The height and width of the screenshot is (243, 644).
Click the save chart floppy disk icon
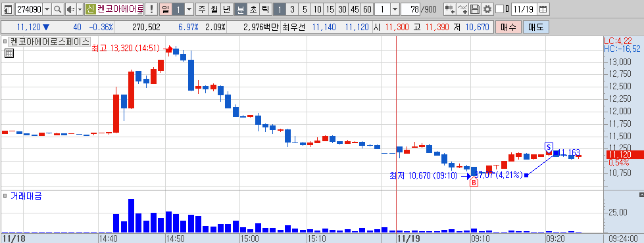click(x=475, y=9)
